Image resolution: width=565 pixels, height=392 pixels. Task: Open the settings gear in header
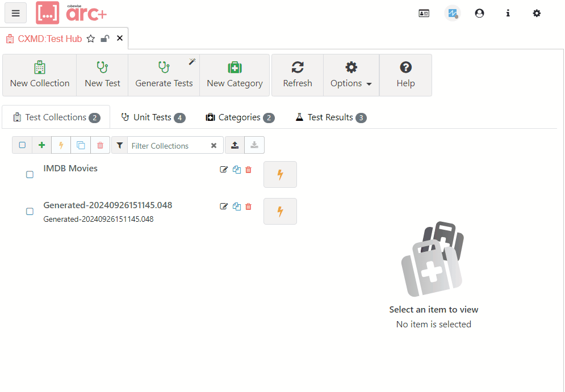(x=537, y=13)
